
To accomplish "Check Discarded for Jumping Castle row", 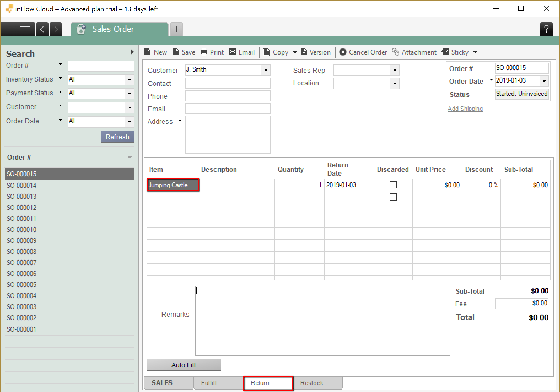I will click(x=393, y=185).
